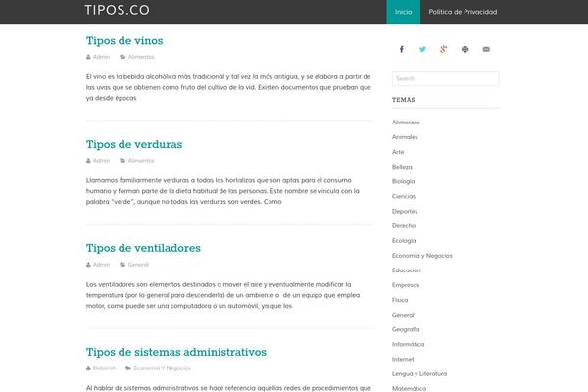Click the folder icon beside General category
588x392 pixels.
click(122, 265)
